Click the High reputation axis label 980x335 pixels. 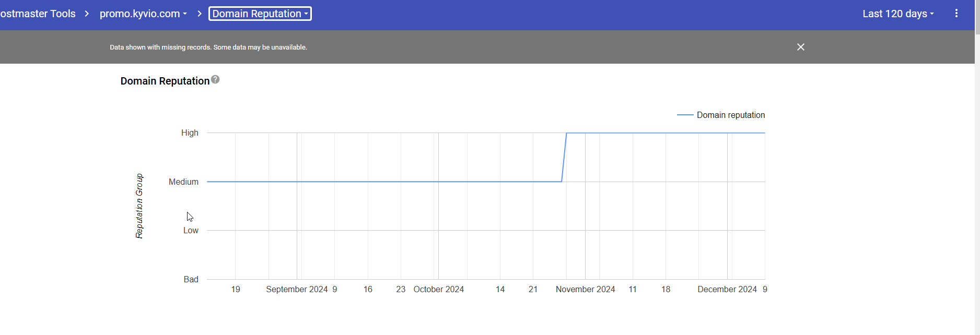(x=190, y=133)
